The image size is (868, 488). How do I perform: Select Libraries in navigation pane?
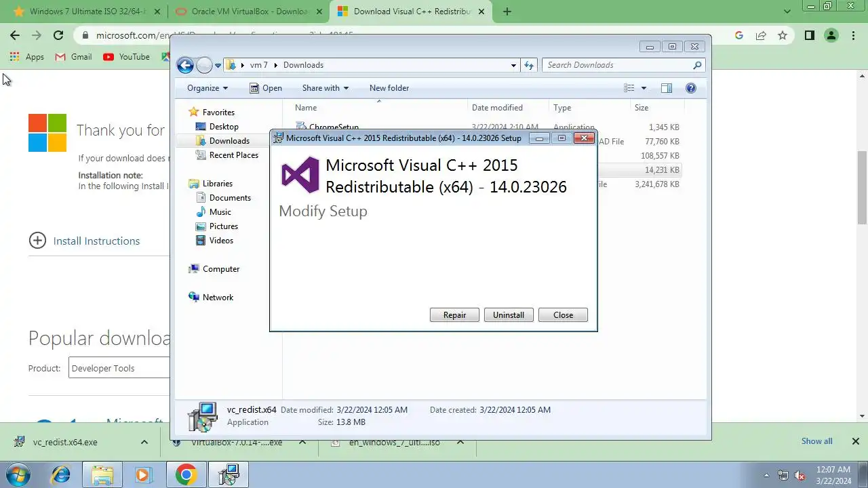point(217,184)
